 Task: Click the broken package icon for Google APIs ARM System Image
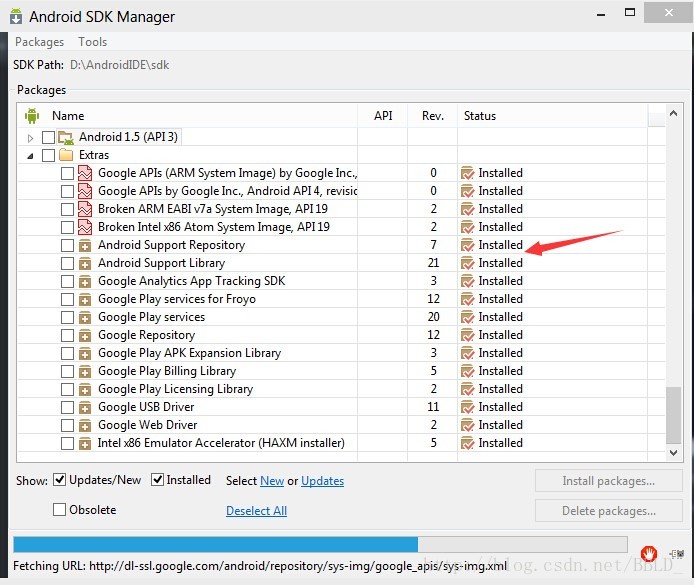click(85, 173)
